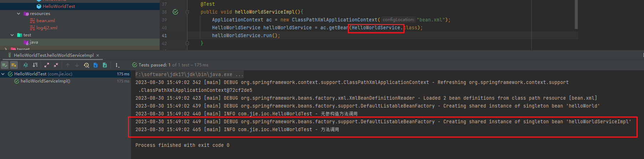The width and height of the screenshot is (644, 159).
Task: Click "bean.xml" string in editor
Action: tap(431, 20)
